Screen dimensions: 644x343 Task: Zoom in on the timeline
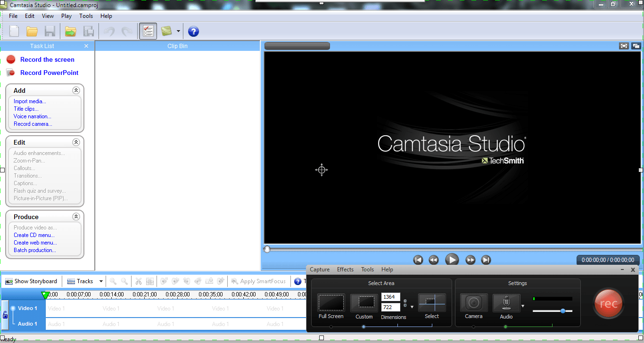[113, 281]
